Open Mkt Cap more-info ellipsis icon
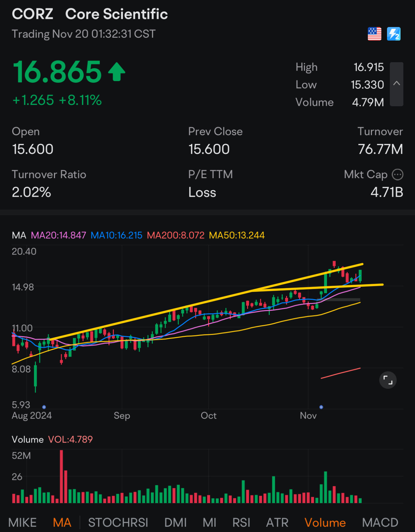The width and height of the screenshot is (415, 532). 398,174
